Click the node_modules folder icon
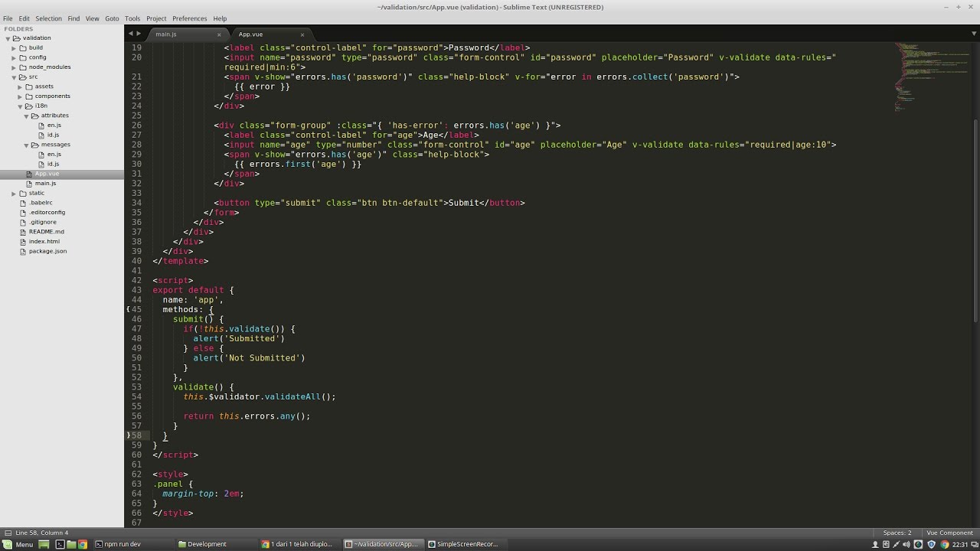 coord(23,67)
